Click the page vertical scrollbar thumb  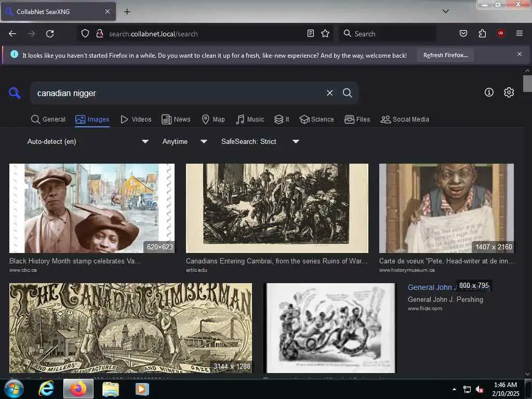click(x=527, y=84)
